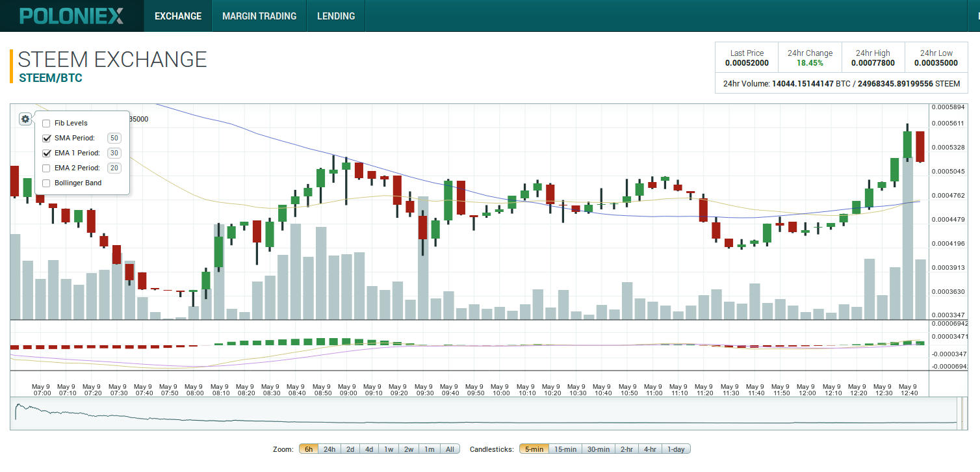This screenshot has width=980, height=472.
Task: Click the 24hr Low value 0.00035000
Action: coord(936,63)
